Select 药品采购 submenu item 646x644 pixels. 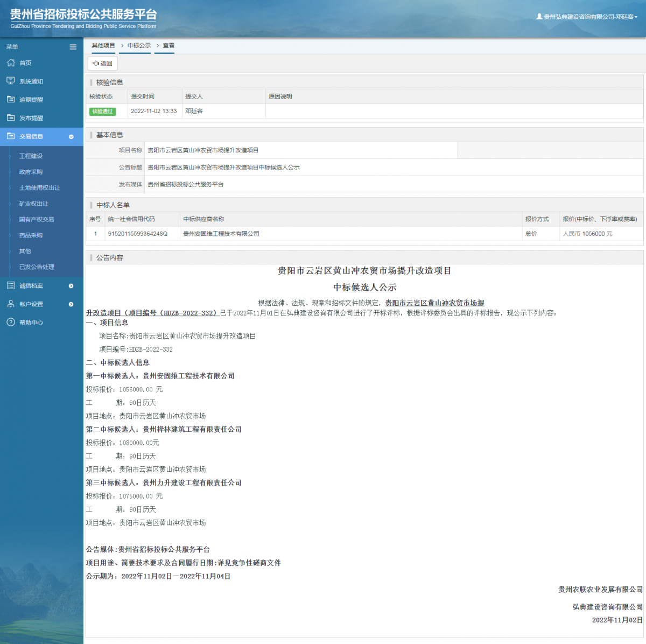pos(31,235)
